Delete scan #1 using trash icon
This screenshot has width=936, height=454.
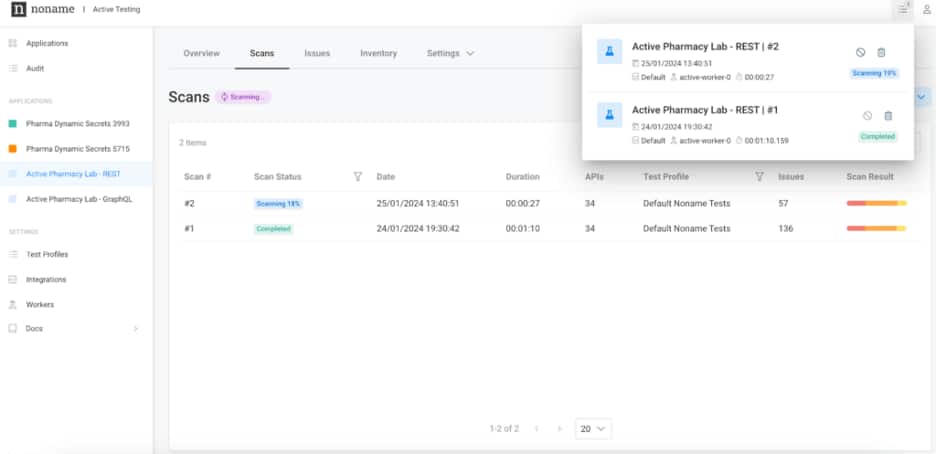tap(887, 116)
